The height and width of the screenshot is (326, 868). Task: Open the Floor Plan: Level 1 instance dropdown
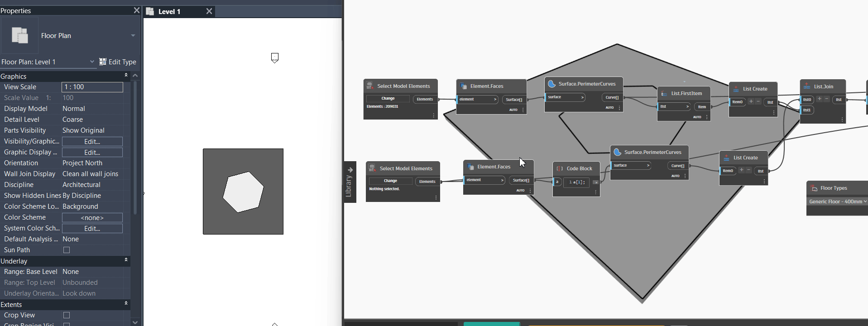click(92, 62)
